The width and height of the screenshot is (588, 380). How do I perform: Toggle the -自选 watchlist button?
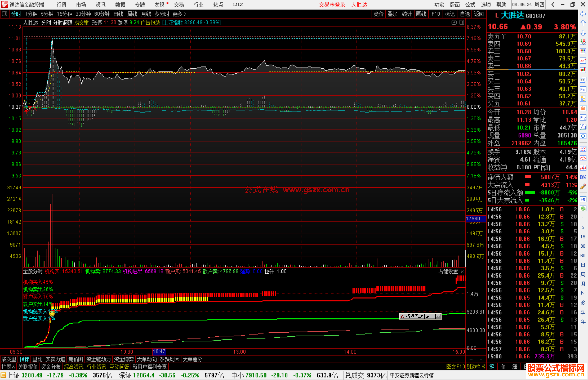coord(464,14)
